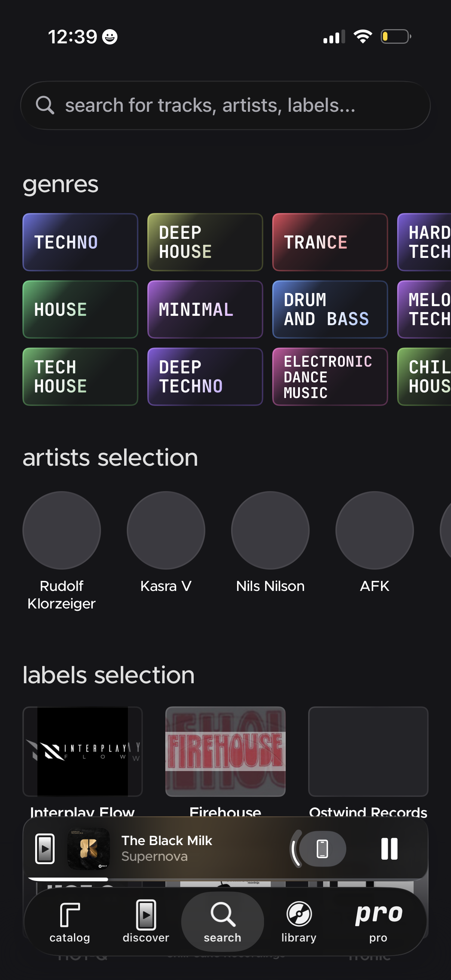Pause the playing track via the pause icon
Image resolution: width=451 pixels, height=980 pixels.
click(x=390, y=849)
